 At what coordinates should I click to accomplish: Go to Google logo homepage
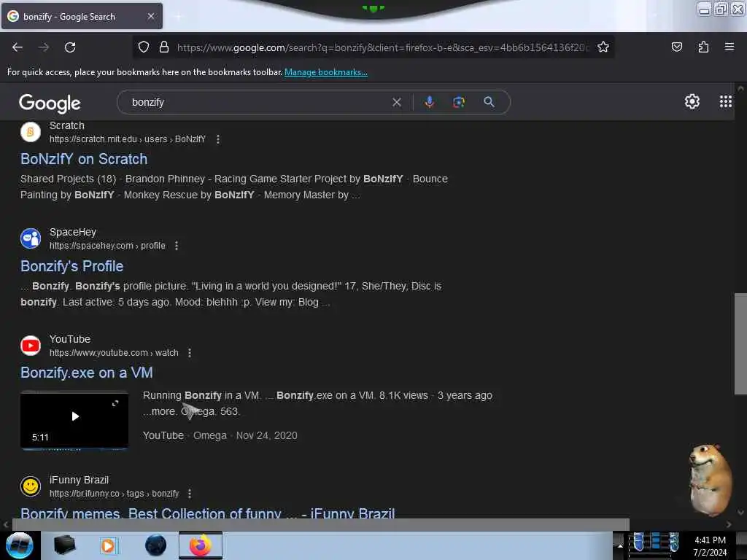[x=50, y=103]
